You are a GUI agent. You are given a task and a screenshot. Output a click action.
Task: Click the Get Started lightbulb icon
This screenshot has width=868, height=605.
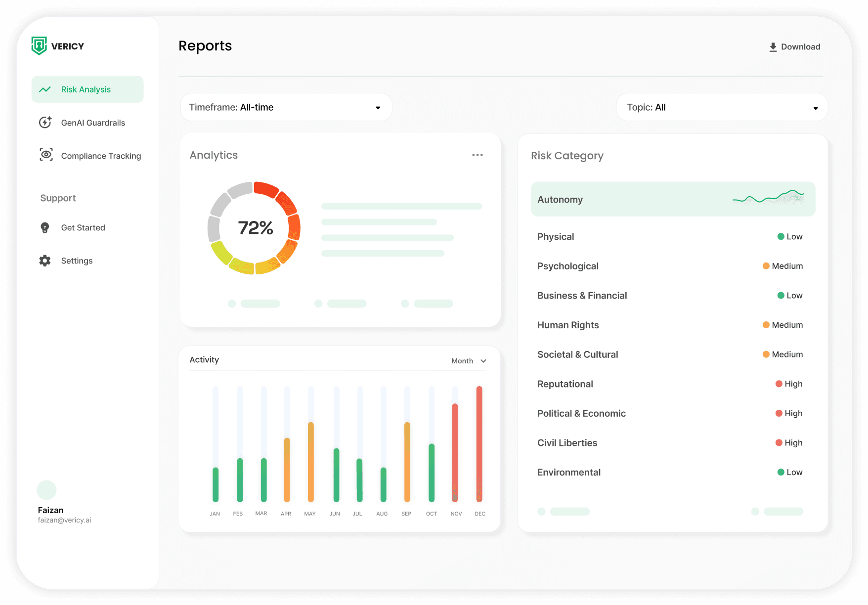coord(45,228)
